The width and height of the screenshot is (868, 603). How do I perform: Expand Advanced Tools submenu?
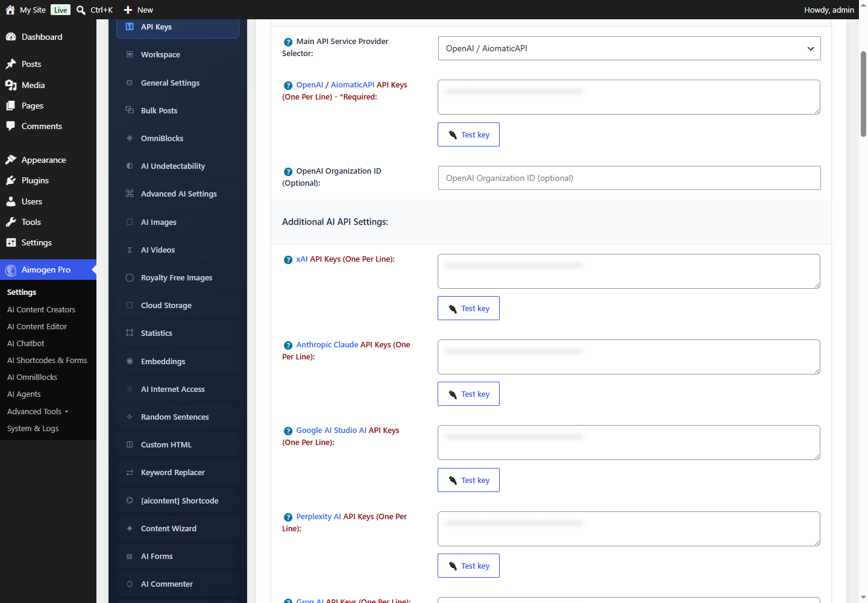coord(38,411)
